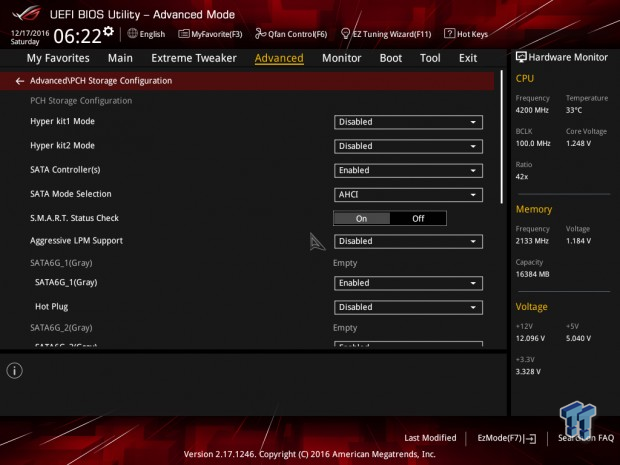Open the Boot tab
The image size is (620, 465).
pyautogui.click(x=391, y=58)
